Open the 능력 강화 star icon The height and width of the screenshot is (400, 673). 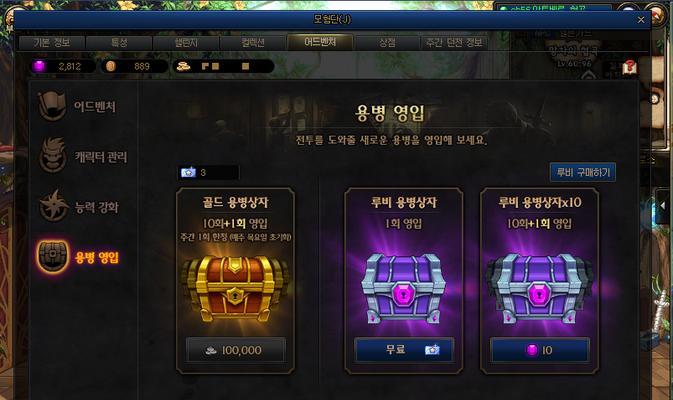click(x=54, y=206)
